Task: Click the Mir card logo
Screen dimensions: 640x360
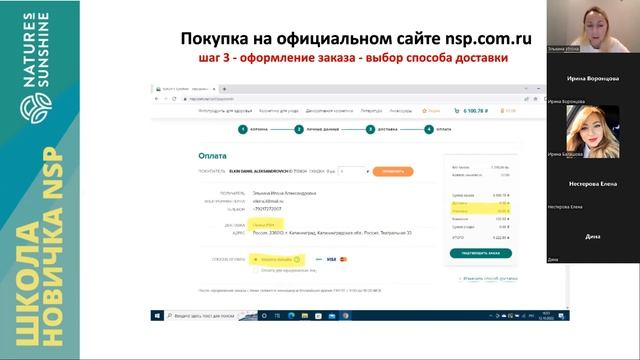Action: click(319, 260)
